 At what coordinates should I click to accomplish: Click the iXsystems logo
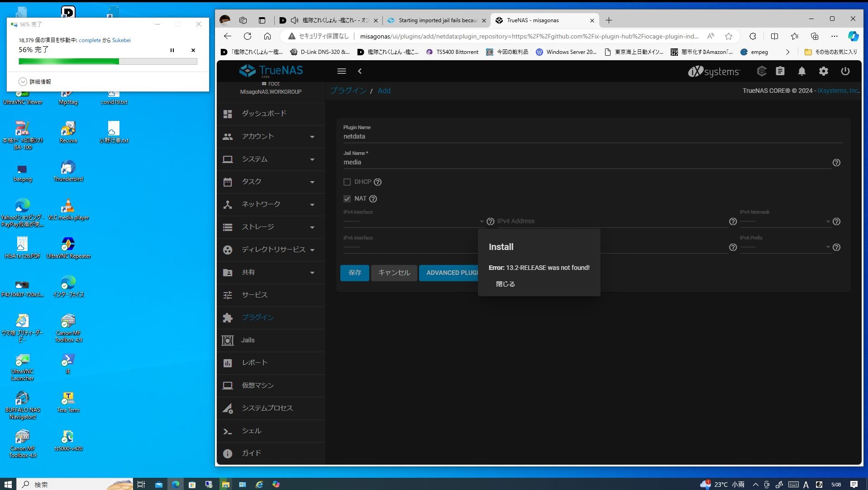pos(714,72)
